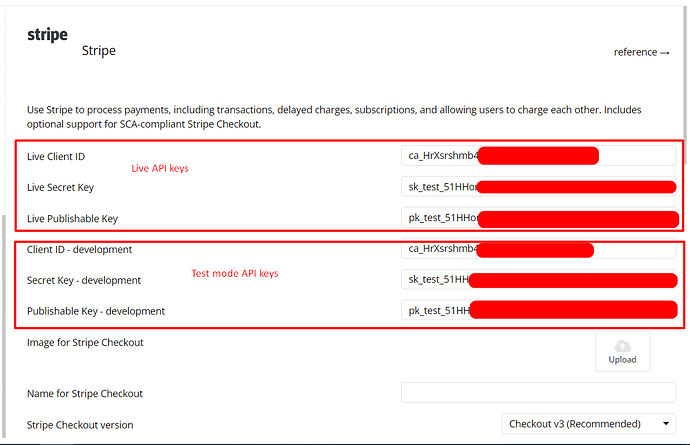Click the 'Name for Stripe Checkout' label
Image resolution: width=690 pixels, height=445 pixels.
pos(84,394)
